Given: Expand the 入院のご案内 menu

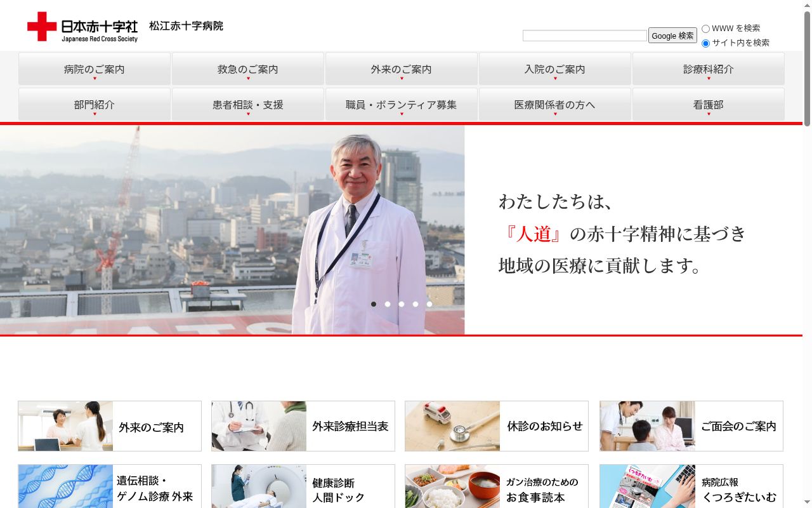Looking at the screenshot, I should (555, 69).
